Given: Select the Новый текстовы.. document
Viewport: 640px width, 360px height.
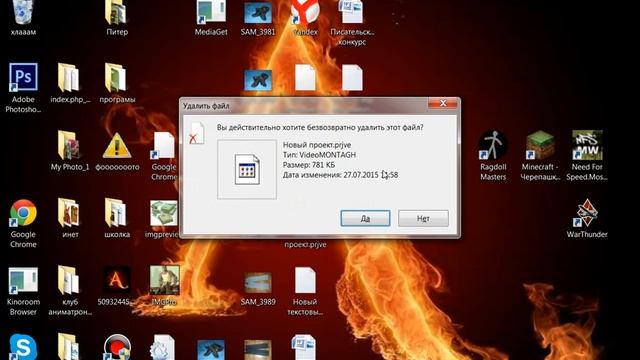Looking at the screenshot, I should click(x=305, y=291).
